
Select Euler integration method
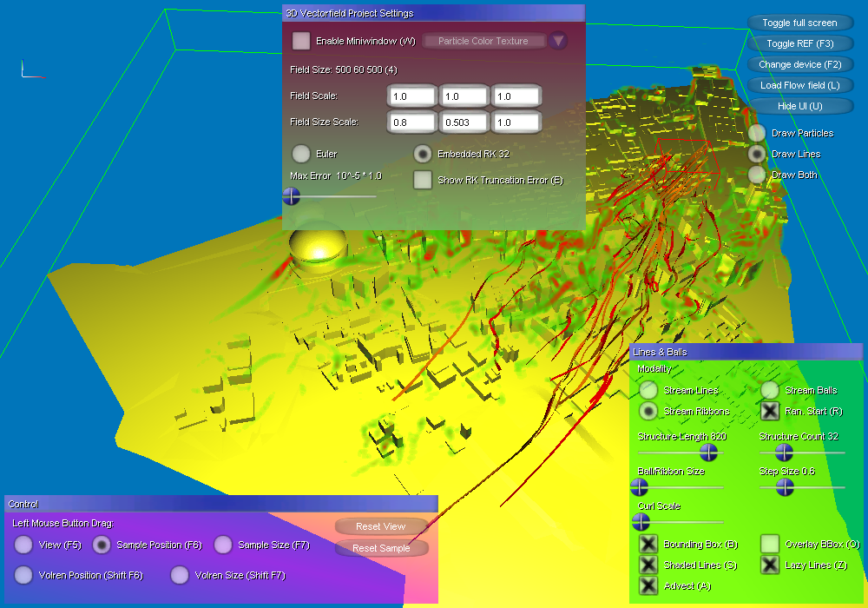301,154
